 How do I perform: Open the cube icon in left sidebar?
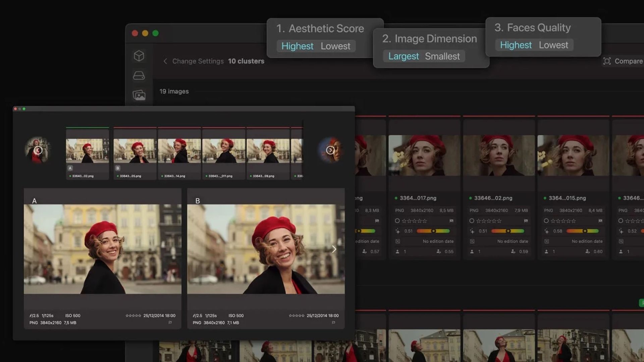[139, 56]
